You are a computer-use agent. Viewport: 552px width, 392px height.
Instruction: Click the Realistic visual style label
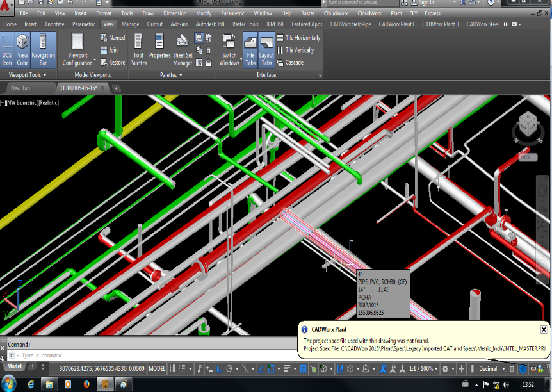click(49, 103)
